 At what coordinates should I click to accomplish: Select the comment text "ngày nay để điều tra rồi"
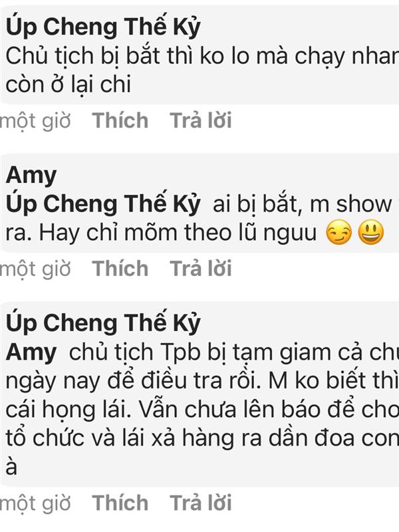point(134,381)
